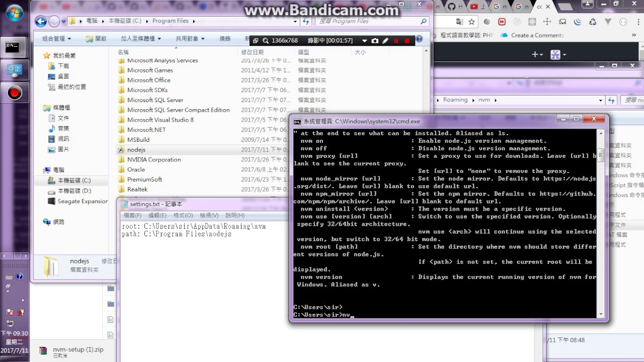The height and width of the screenshot is (362, 644).
Task: Switch to the GitHub Chrome tab
Action: click(455, 7)
